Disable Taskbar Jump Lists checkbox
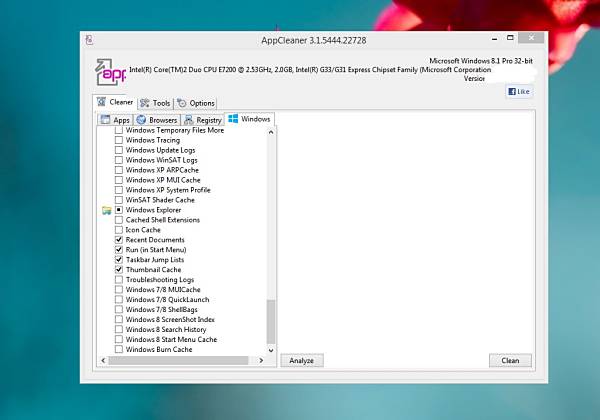This screenshot has width=600, height=420. [x=119, y=260]
